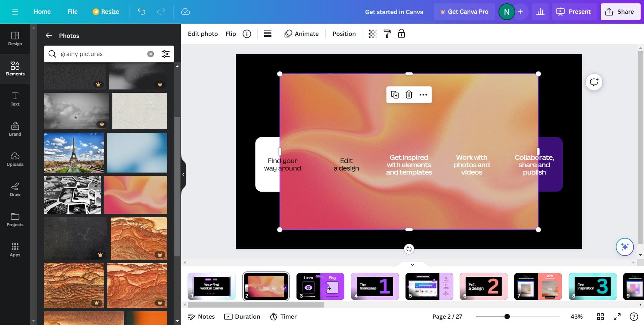644x325 pixels.
Task: Clear the grainy pictures search text
Action: (151, 54)
